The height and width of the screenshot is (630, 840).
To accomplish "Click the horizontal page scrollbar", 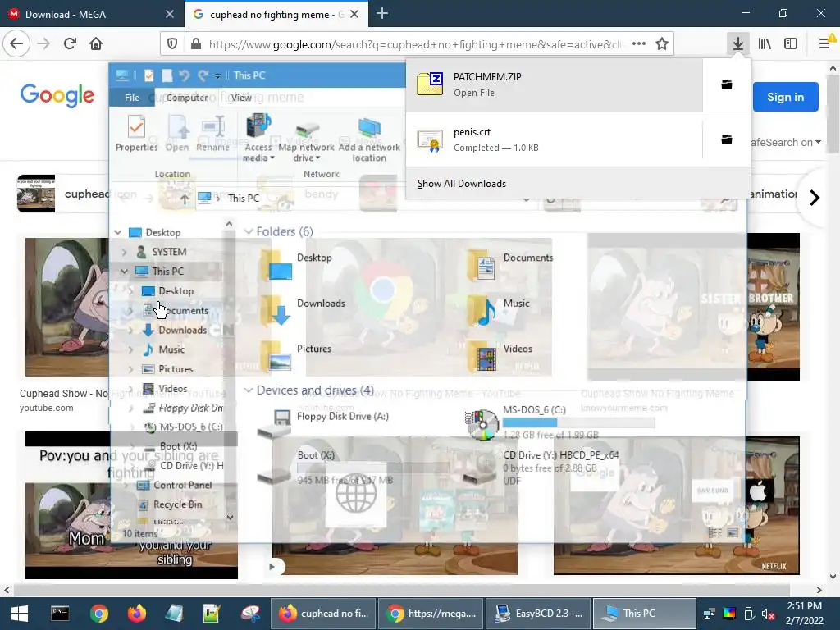I will pyautogui.click(x=402, y=590).
